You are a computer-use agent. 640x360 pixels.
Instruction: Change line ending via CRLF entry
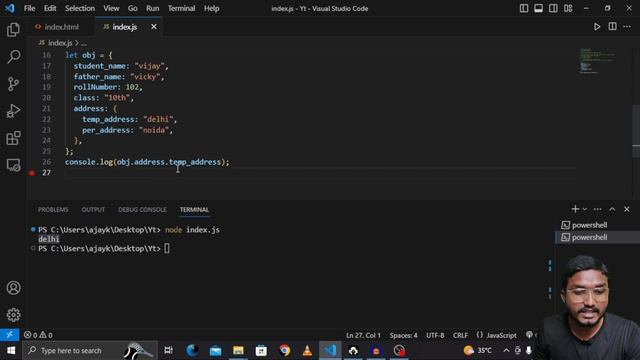click(460, 335)
